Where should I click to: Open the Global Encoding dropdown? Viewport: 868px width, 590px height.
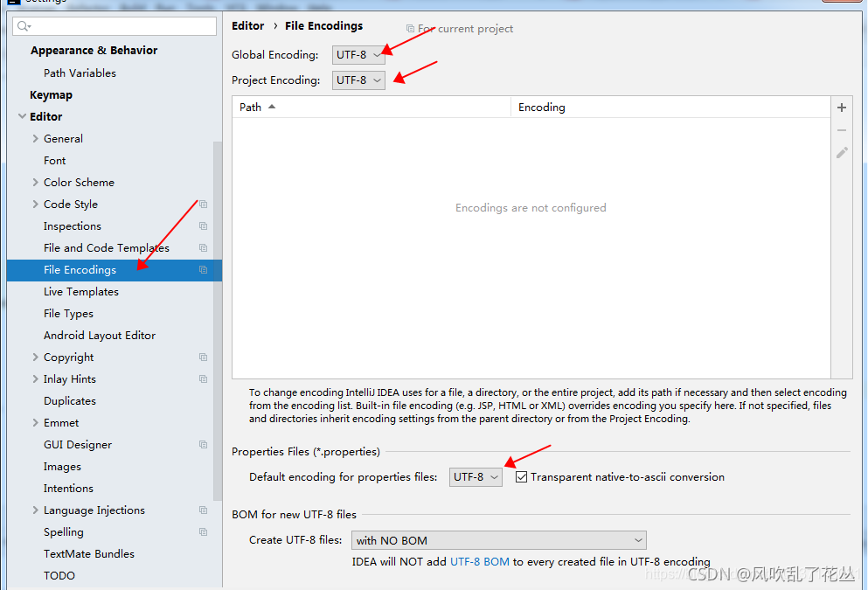tap(358, 55)
